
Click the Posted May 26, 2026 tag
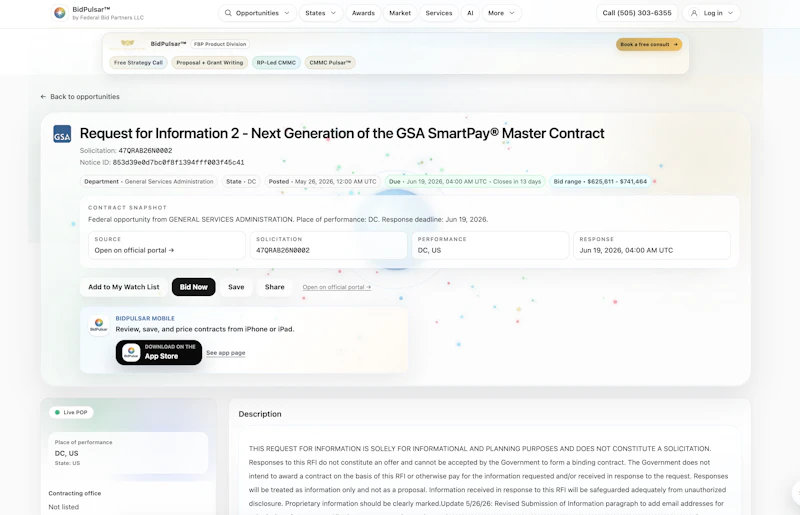point(322,182)
